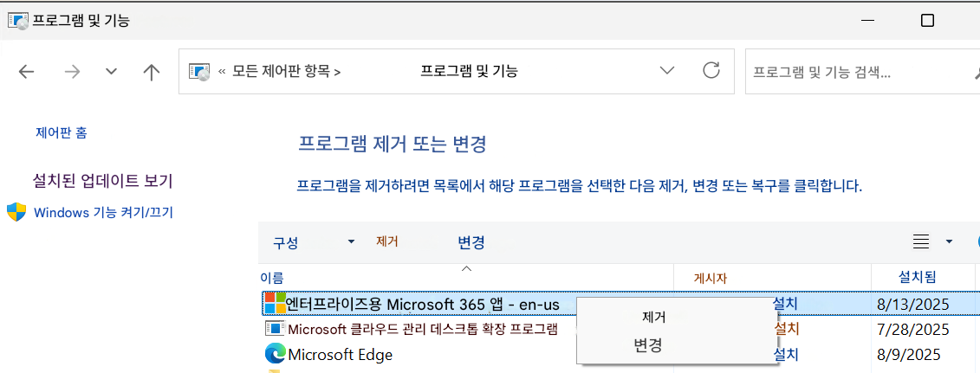The width and height of the screenshot is (980, 373).
Task: Open 'Windows 기능 켜기/끄기' link
Action: [x=103, y=213]
